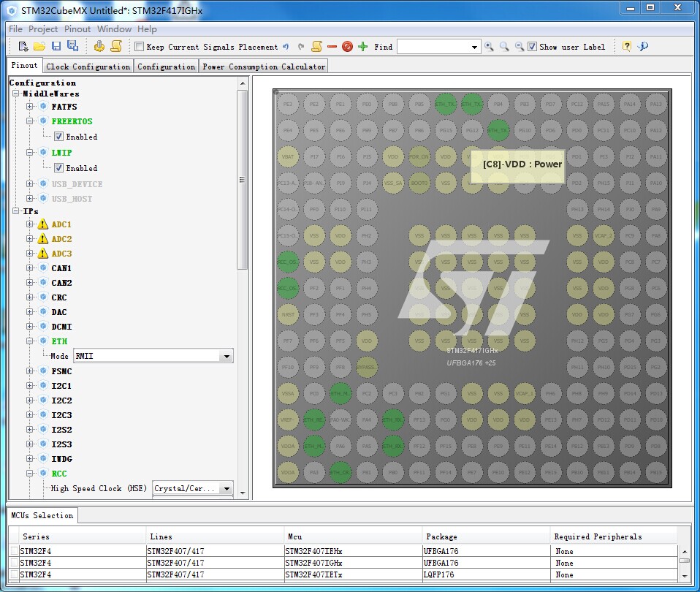The width and height of the screenshot is (700, 592).
Task: Open the Find combo box arrow
Action: 474,47
